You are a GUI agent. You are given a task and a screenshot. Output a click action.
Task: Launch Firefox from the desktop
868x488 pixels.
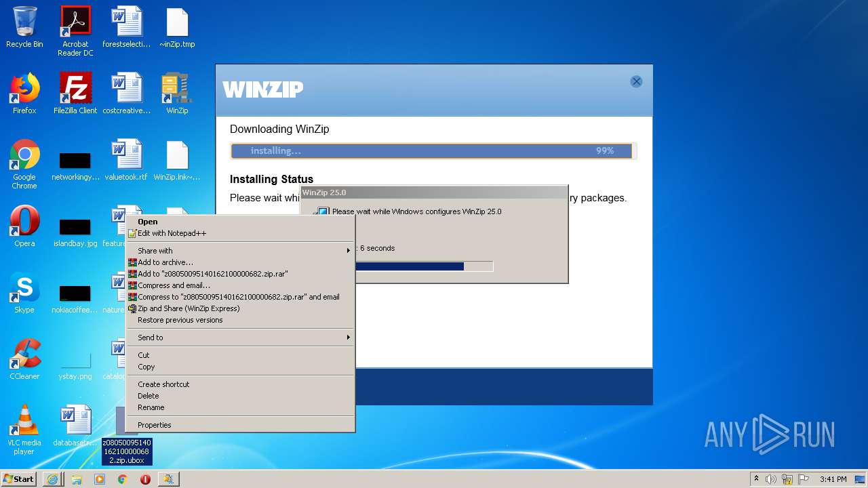click(x=24, y=94)
